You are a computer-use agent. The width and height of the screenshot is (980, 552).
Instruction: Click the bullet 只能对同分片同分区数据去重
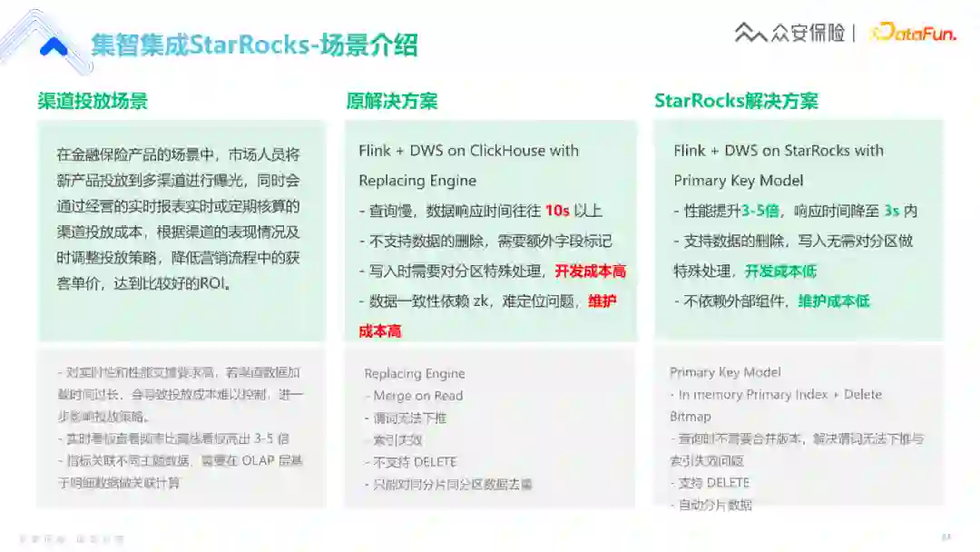448,485
